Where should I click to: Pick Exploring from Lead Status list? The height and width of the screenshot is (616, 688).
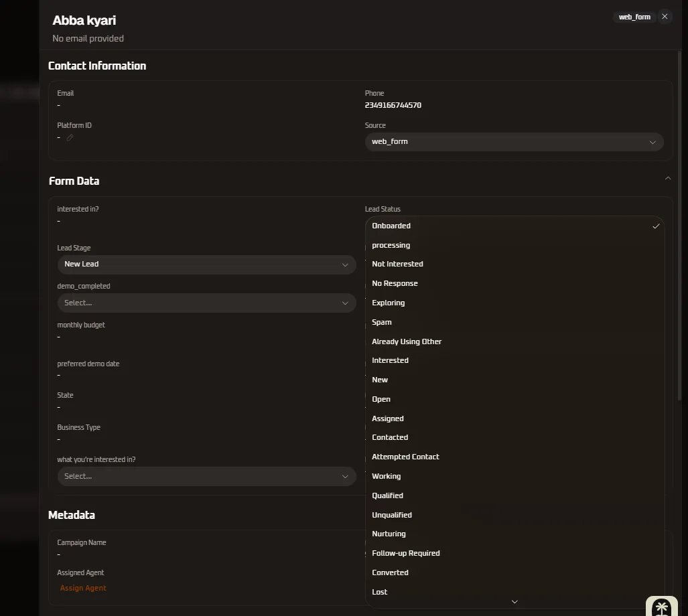tap(514, 303)
